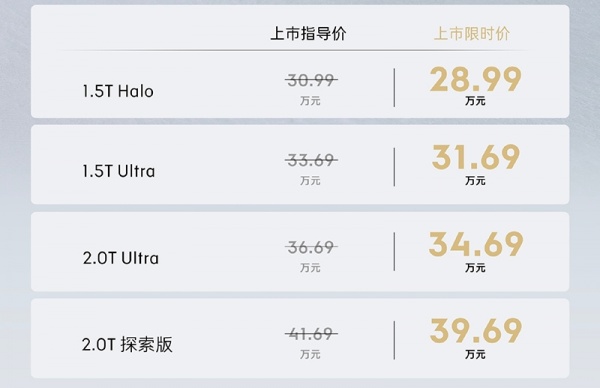Select the 1.5T Ultra model name
The image size is (600, 388).
(119, 171)
